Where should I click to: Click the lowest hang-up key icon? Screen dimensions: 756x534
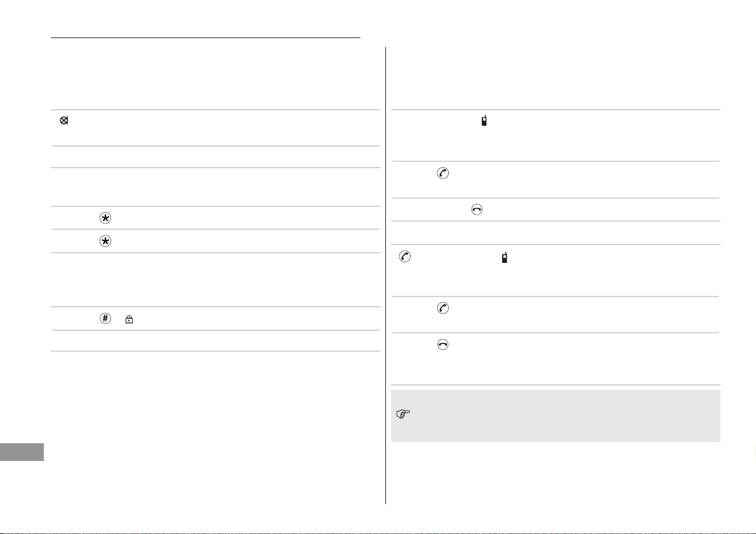point(442,344)
